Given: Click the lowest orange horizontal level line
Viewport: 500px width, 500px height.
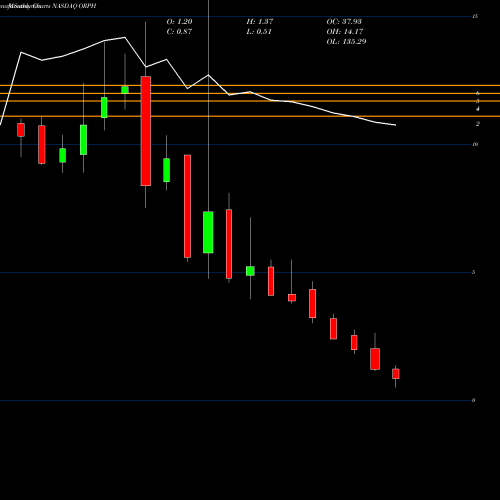Looking at the screenshot, I should (x=250, y=116).
